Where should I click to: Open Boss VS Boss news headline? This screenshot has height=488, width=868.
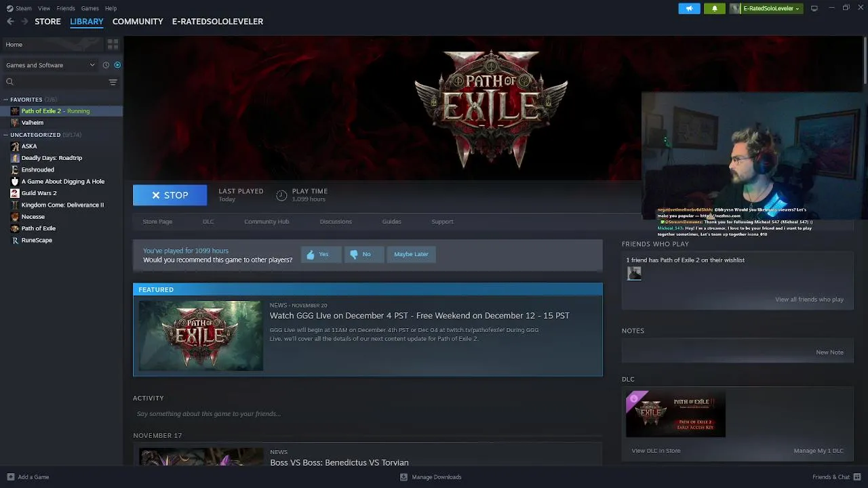coord(339,462)
